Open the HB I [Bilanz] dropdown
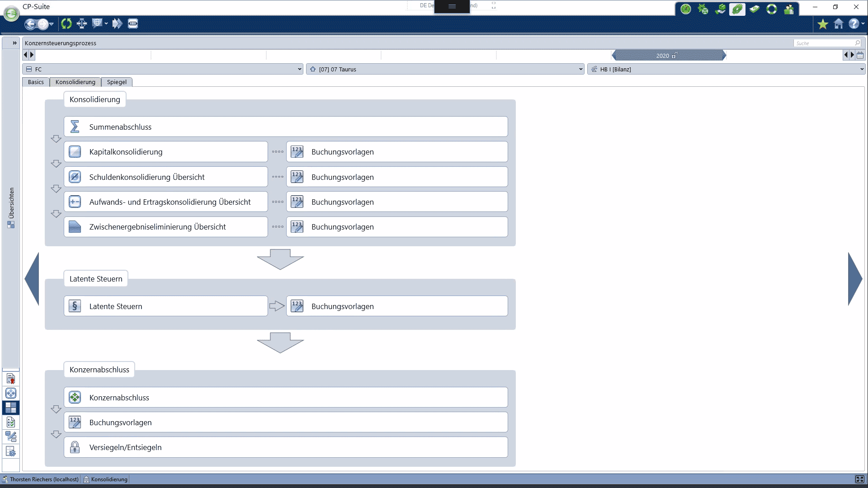868x488 pixels. coord(726,69)
